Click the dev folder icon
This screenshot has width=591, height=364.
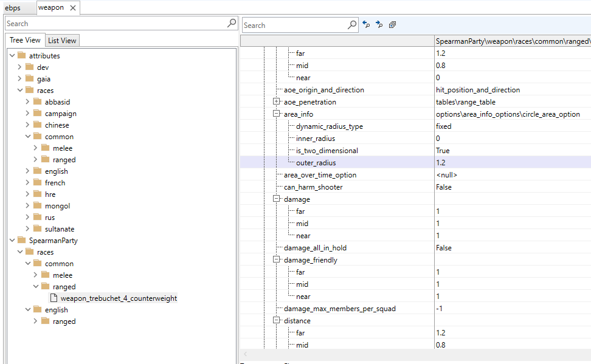(x=30, y=67)
